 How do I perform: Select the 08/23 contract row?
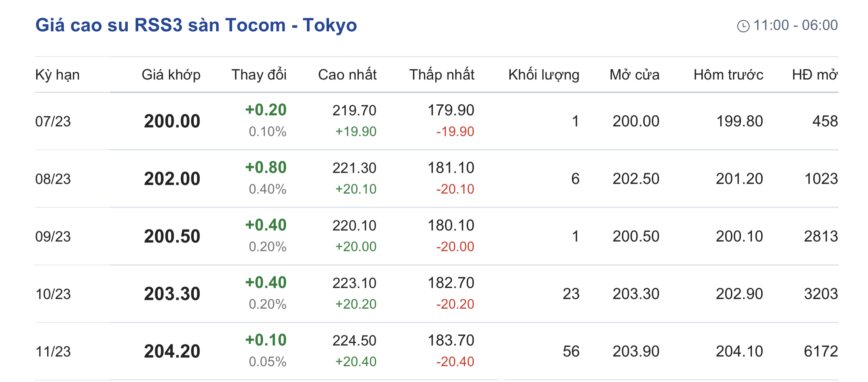(x=437, y=179)
